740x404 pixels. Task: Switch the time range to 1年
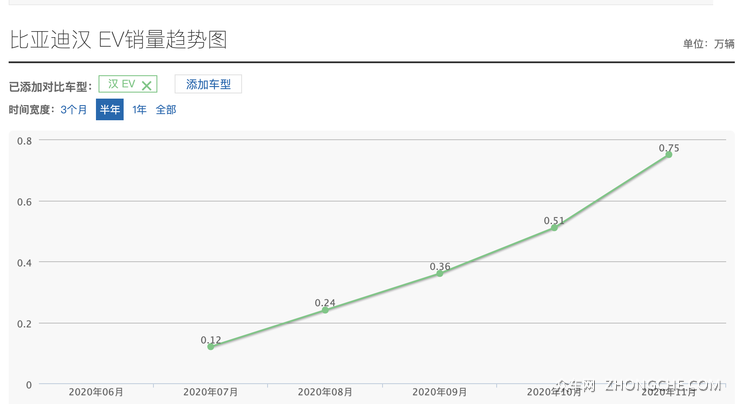point(139,109)
